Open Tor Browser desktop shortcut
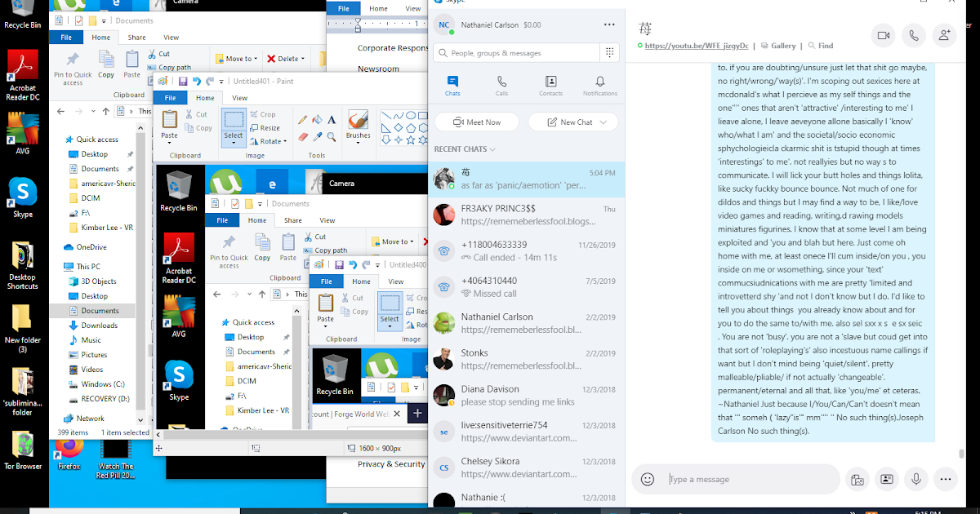This screenshot has width=980, height=514. tap(23, 450)
